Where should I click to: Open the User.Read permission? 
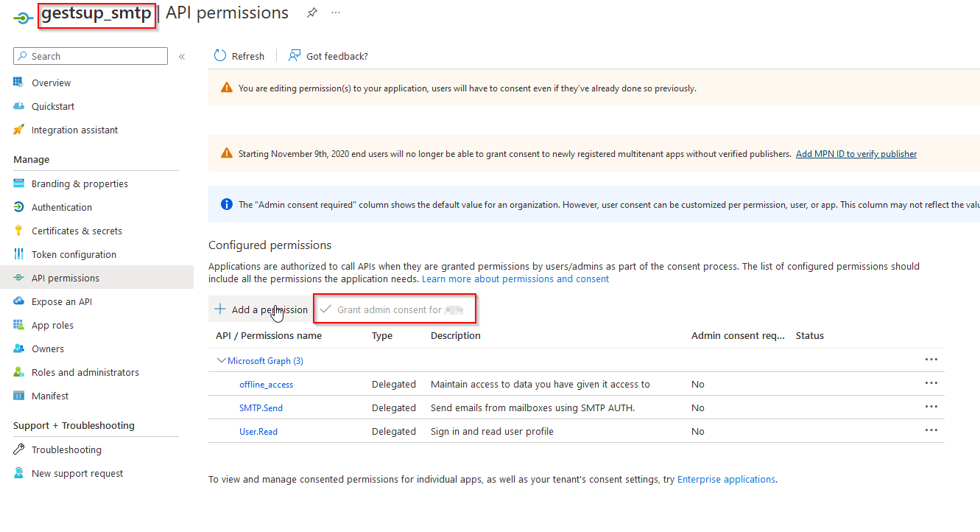258,432
